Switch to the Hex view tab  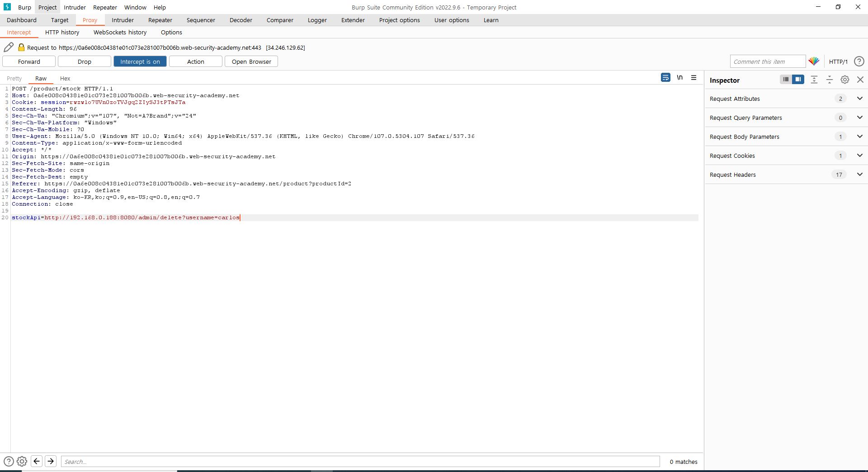pos(65,78)
